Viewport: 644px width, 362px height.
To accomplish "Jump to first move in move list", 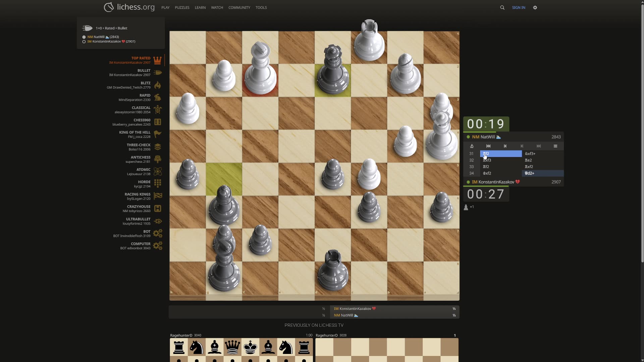I will point(488,146).
